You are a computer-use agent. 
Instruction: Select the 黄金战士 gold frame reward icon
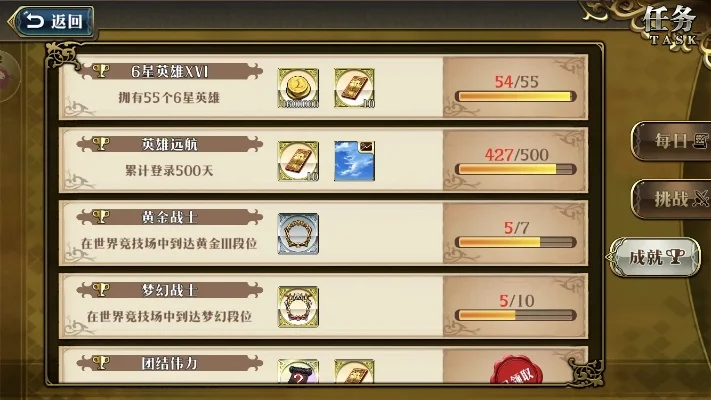click(298, 234)
